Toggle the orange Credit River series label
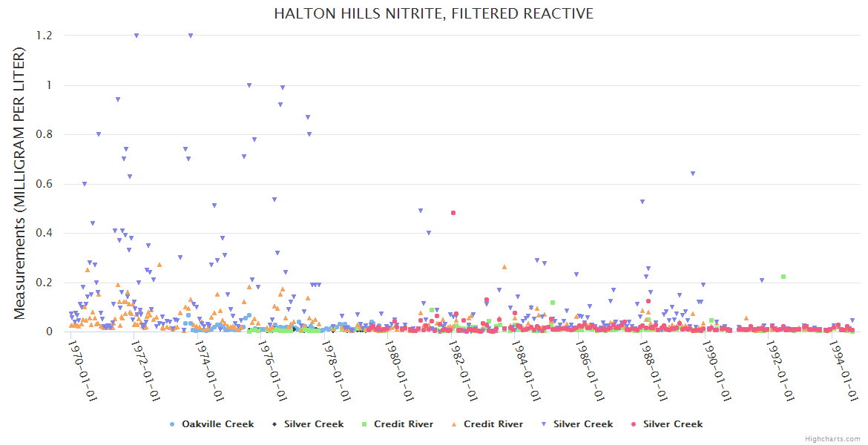Viewport: 868px width, 445px height. click(x=493, y=424)
